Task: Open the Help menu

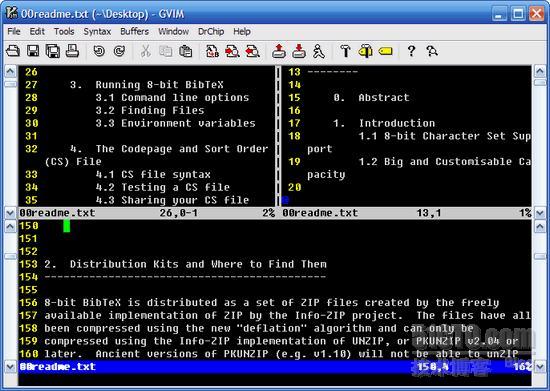Action: point(242,32)
